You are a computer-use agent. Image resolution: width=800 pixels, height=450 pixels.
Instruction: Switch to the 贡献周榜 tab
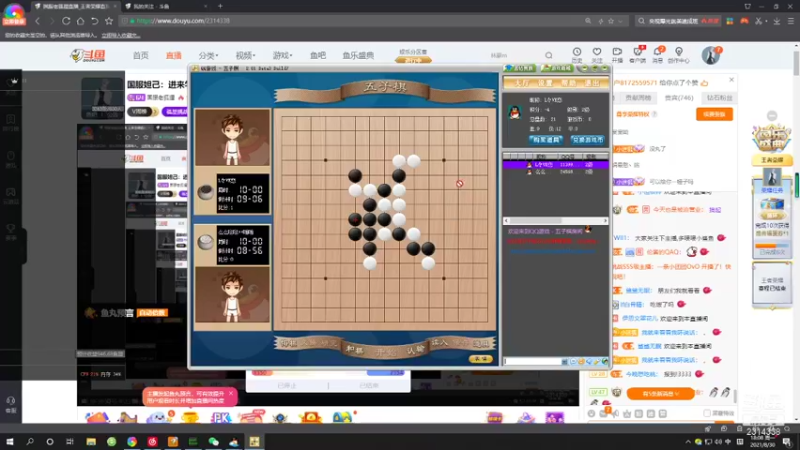click(x=638, y=97)
